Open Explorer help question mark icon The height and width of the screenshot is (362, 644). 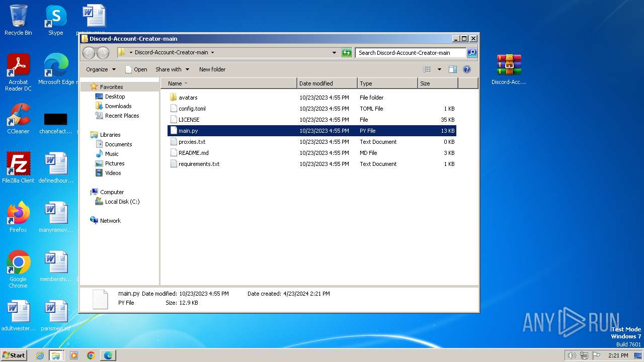click(466, 69)
